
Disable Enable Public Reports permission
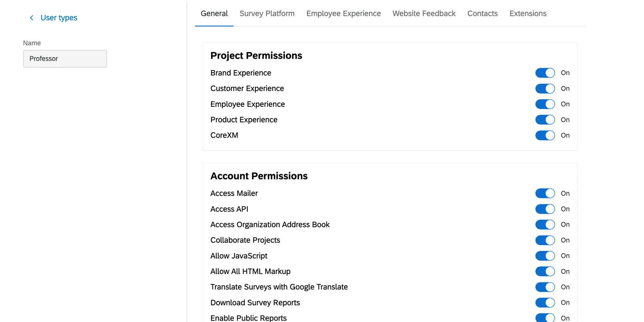coord(545,318)
